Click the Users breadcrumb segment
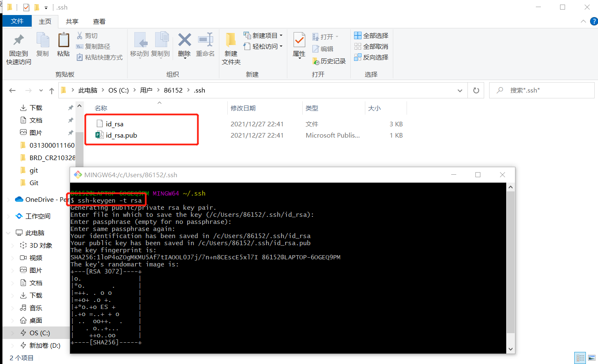This screenshot has height=364, width=598. coord(146,90)
